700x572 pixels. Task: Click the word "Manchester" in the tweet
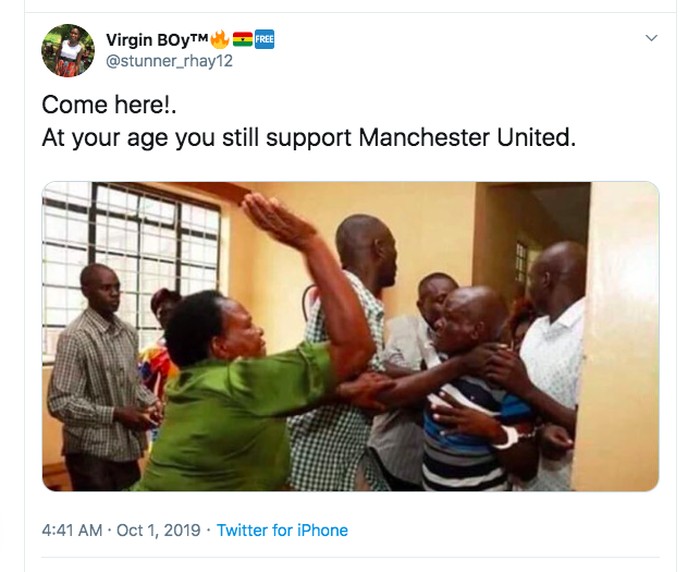(x=425, y=137)
